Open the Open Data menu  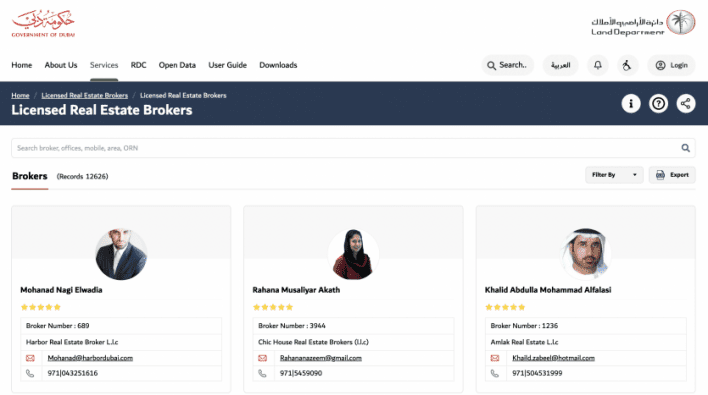[177, 65]
